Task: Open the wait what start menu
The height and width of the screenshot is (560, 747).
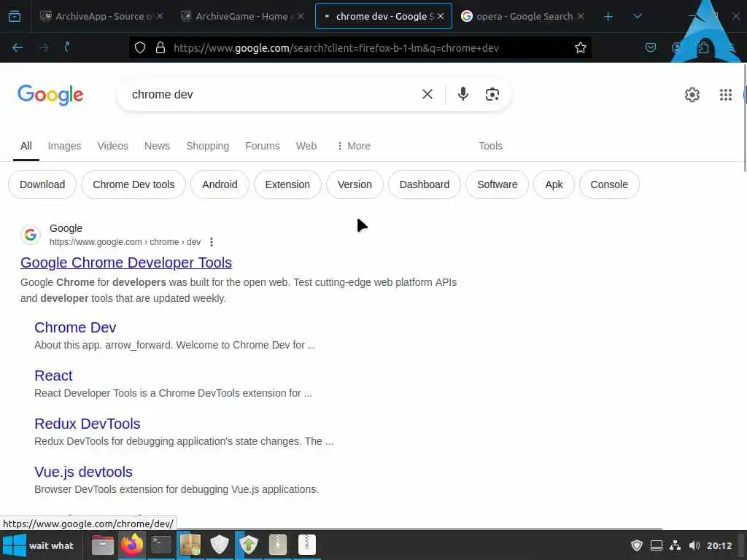Action: (x=39, y=545)
